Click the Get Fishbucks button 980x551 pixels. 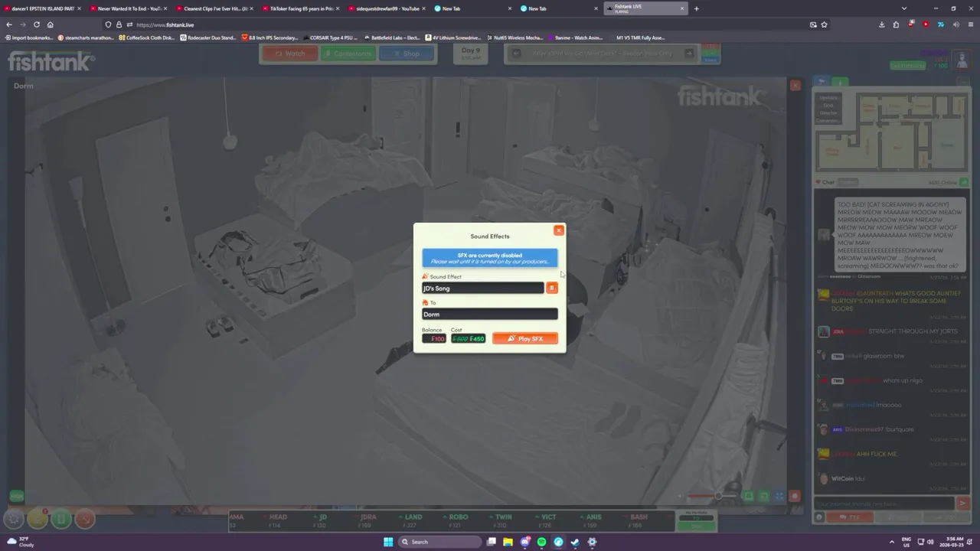coord(908,66)
